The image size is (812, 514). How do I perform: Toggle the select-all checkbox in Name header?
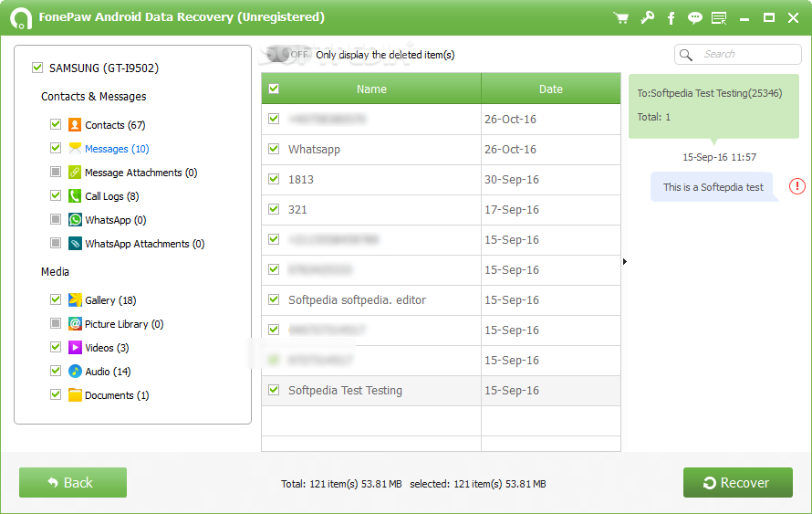(x=274, y=89)
